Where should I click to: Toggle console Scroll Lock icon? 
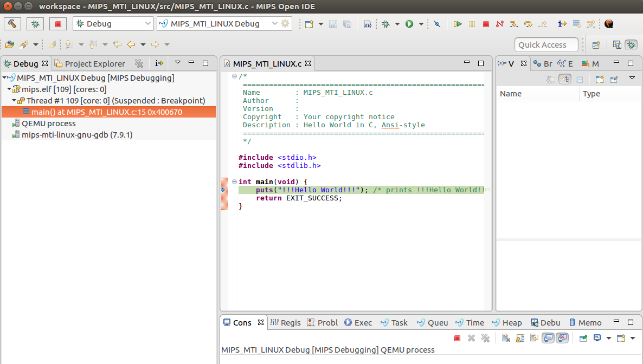click(x=520, y=338)
